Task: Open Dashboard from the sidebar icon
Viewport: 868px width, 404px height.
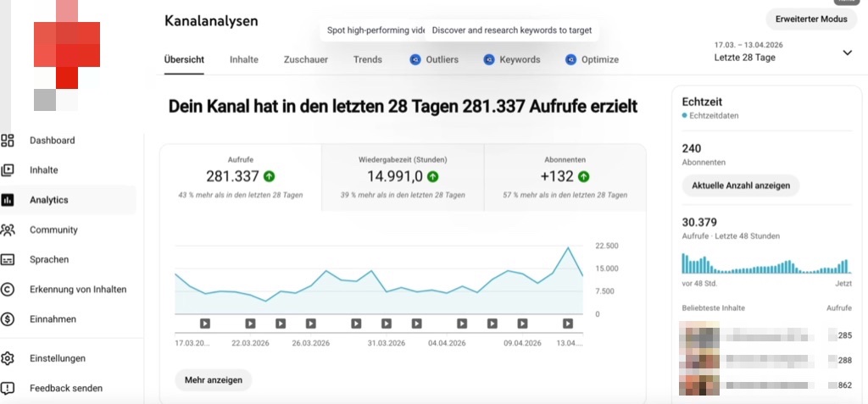Action: coord(7,141)
